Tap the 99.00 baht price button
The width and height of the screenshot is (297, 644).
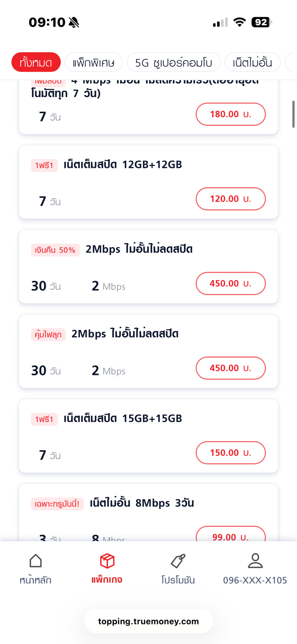(230, 536)
